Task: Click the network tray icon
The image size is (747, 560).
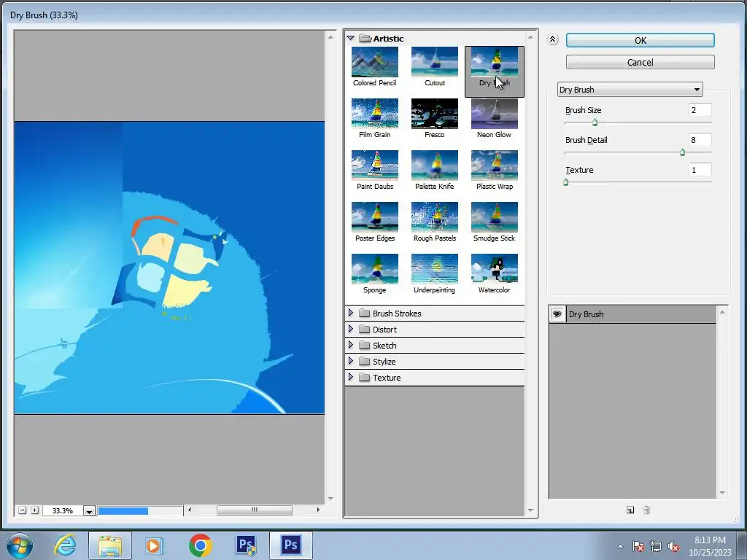Action: pos(656,546)
